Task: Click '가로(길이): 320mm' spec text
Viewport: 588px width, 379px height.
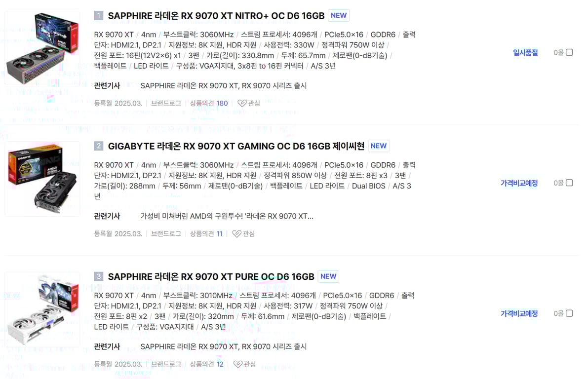Action: tap(203, 316)
